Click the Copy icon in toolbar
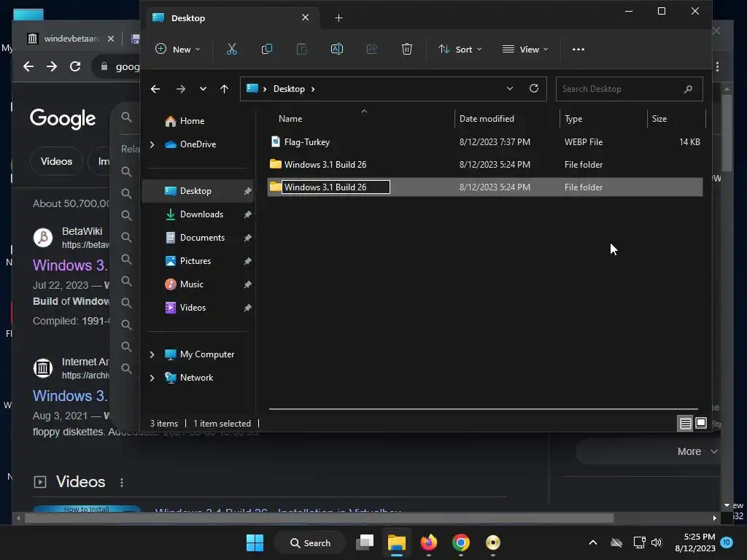Viewport: 747px width, 560px height. 267,49
